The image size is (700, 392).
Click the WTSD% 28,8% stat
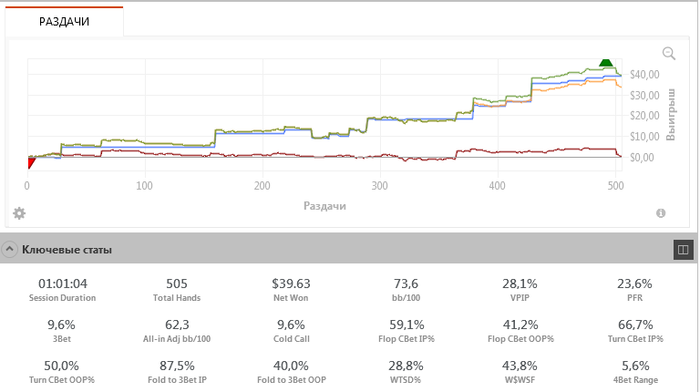point(406,372)
